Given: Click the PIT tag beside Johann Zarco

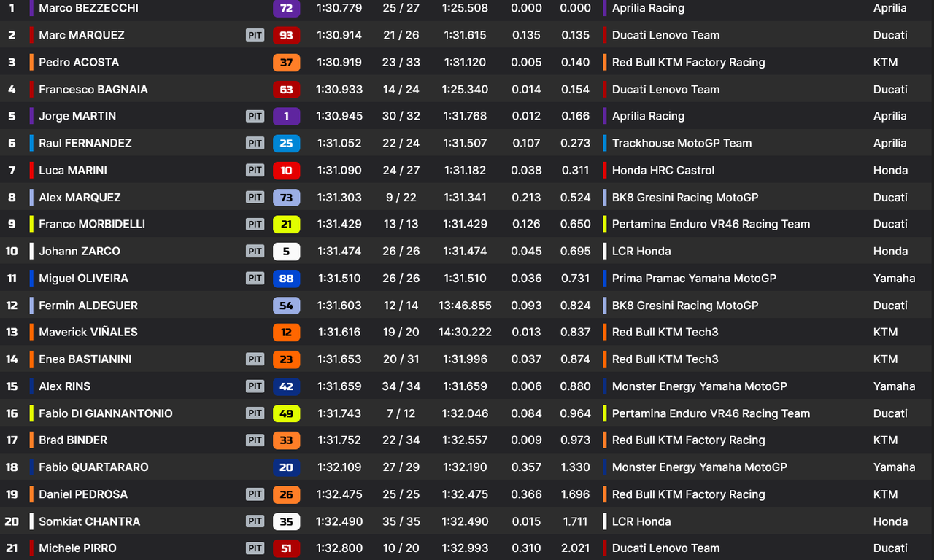Looking at the screenshot, I should coord(255,250).
